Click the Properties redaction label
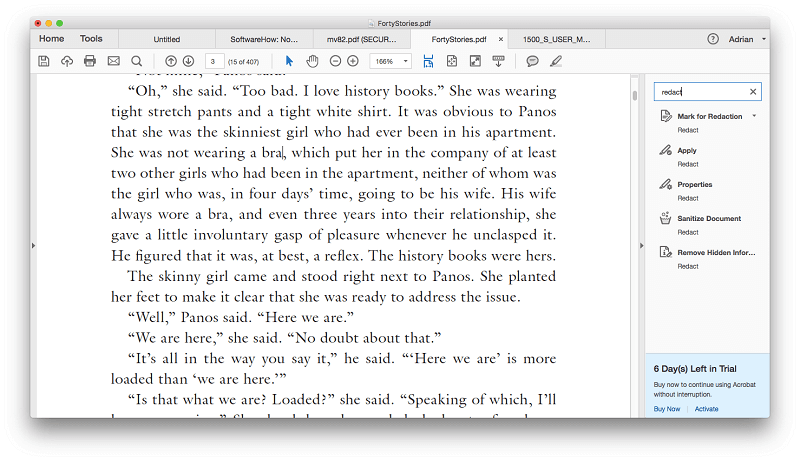The height and width of the screenshot is (461, 800). pos(694,184)
